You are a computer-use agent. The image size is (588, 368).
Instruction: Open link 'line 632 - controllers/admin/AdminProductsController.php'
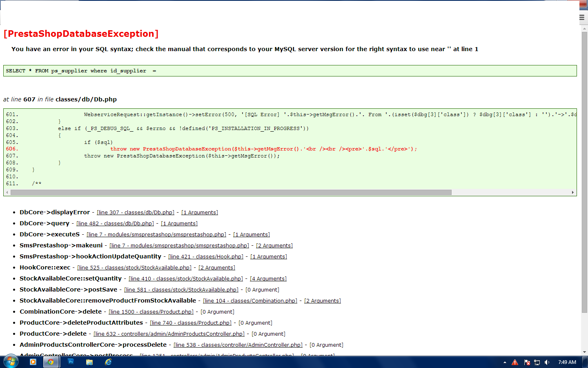coord(169,334)
